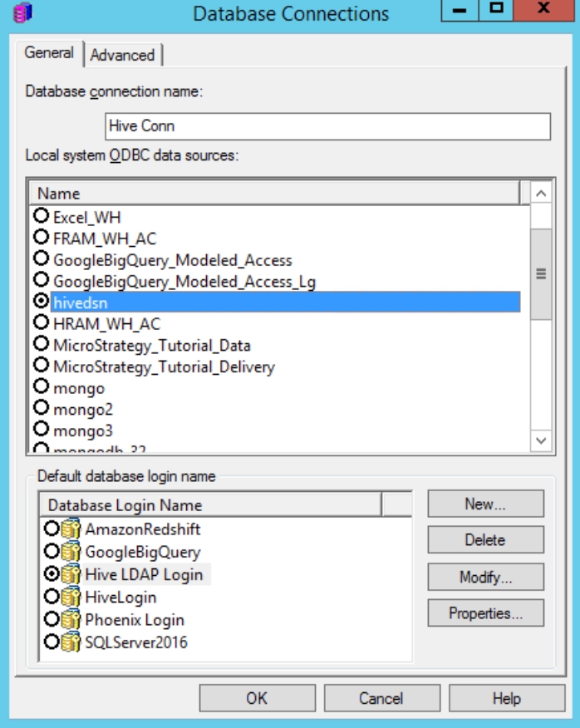580x728 pixels.
Task: Click the HRAM_WH_AC text
Action: tap(107, 324)
